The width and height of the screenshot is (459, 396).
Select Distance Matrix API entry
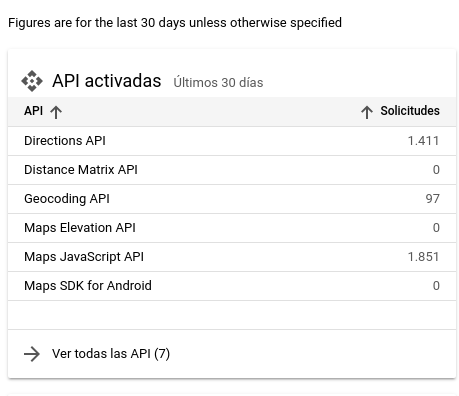[x=232, y=170]
